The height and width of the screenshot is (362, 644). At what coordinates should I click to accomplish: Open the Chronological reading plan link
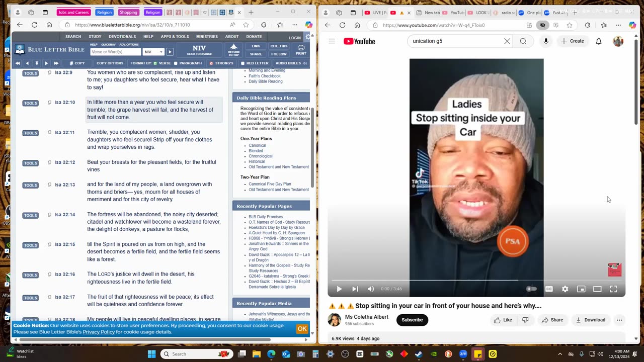point(261,156)
